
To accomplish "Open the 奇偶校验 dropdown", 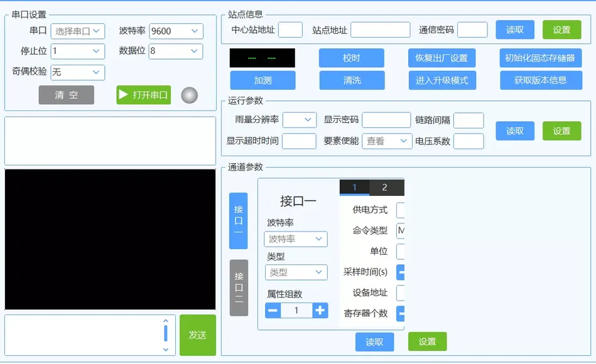I will coord(77,72).
